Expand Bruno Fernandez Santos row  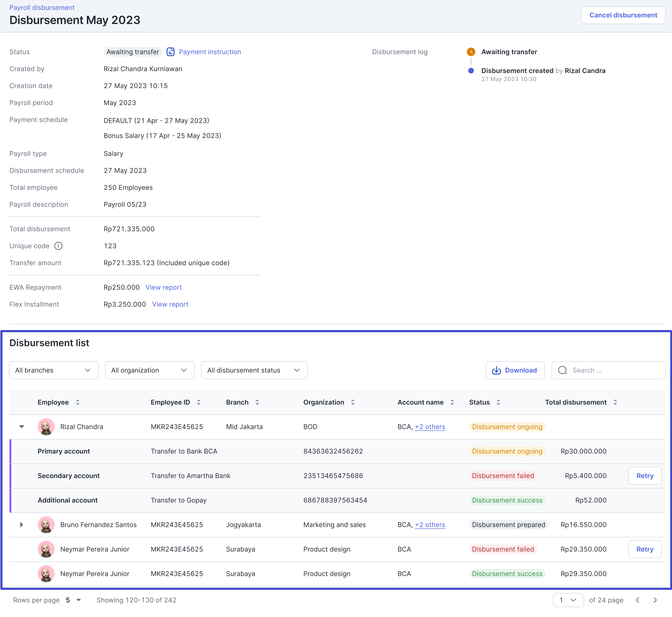click(22, 524)
